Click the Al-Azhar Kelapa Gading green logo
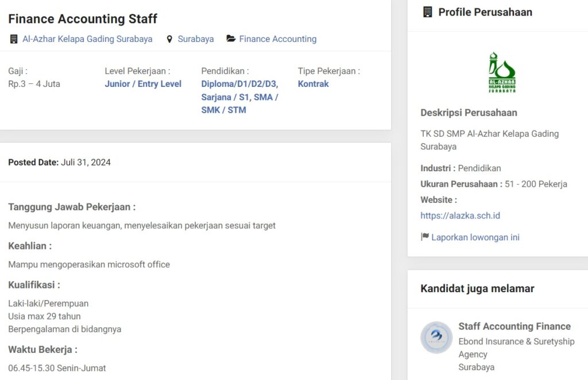Screen dimensions: 588x380 502,72
